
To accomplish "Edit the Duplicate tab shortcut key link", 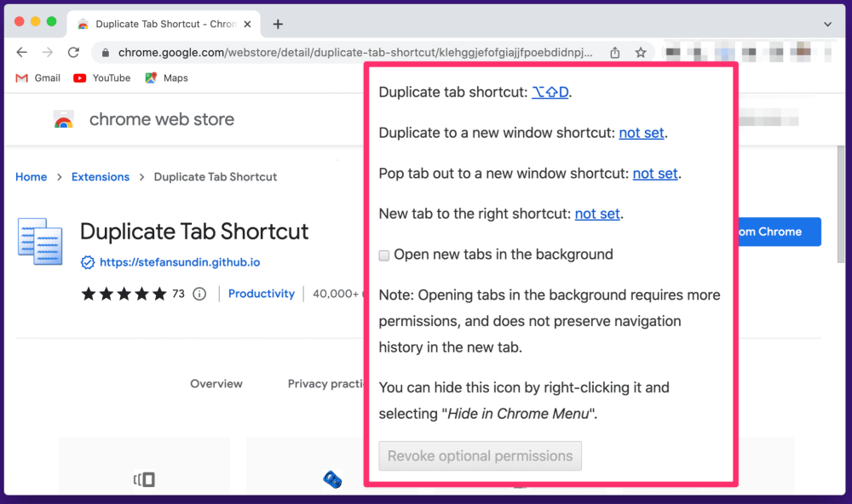I will click(x=550, y=92).
